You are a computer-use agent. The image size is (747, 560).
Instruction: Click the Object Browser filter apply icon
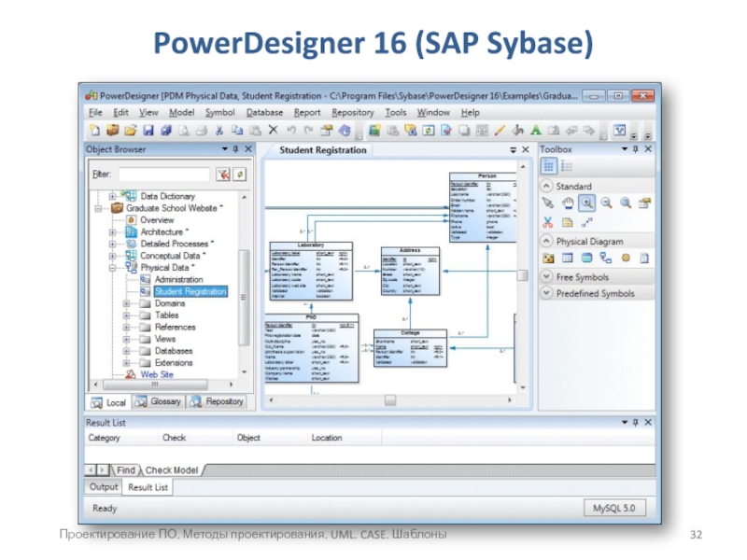pos(223,175)
